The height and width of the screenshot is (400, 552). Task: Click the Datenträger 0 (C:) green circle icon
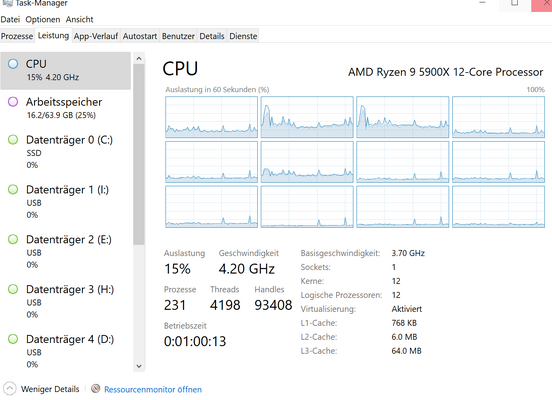[x=13, y=140]
